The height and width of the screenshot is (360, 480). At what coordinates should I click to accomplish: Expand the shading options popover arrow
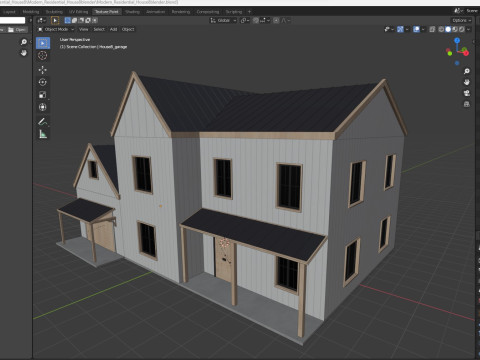click(468, 29)
